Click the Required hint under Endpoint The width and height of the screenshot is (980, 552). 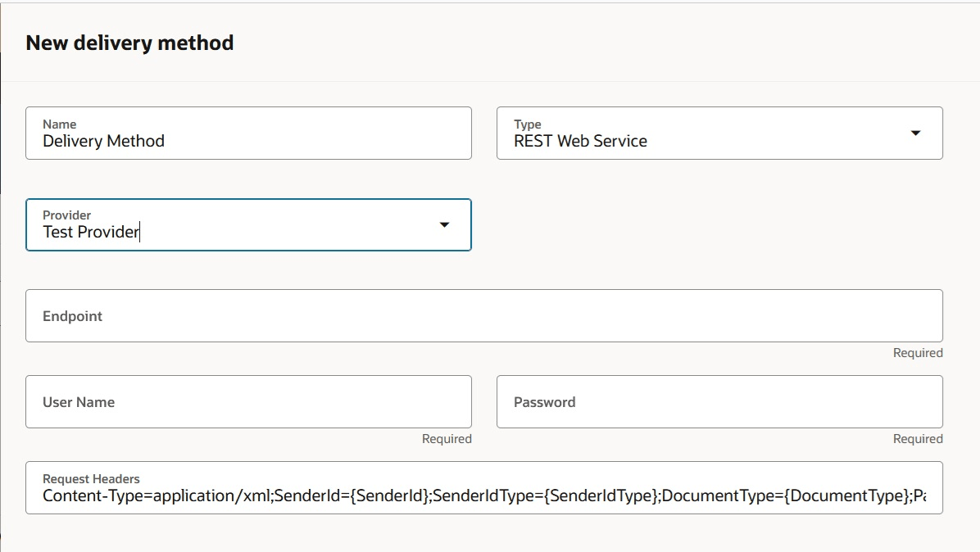pos(918,353)
